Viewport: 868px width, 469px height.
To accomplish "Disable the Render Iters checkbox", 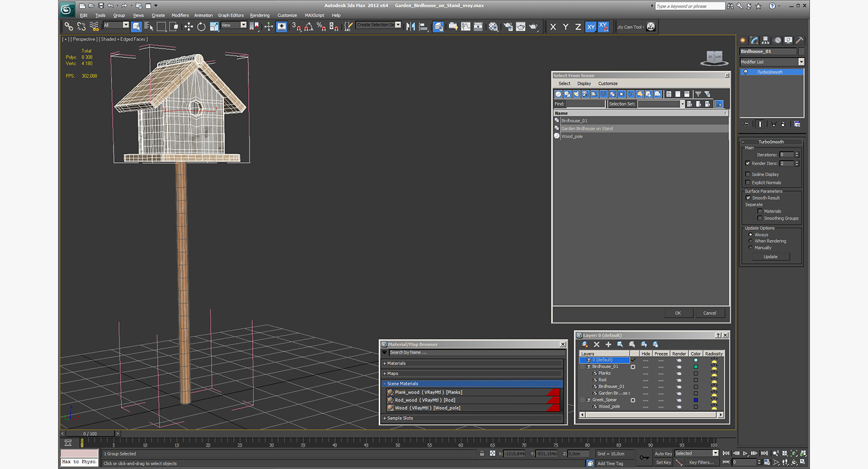I will point(748,163).
